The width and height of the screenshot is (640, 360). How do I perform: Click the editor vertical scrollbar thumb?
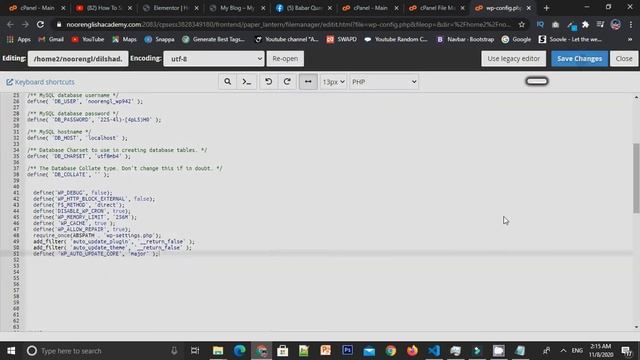[636, 178]
